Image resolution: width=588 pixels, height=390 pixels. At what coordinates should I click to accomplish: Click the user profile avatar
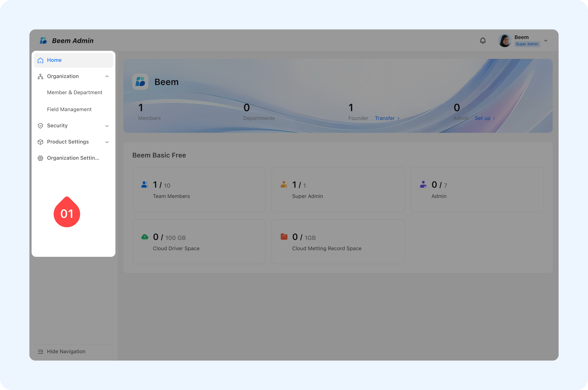click(505, 40)
